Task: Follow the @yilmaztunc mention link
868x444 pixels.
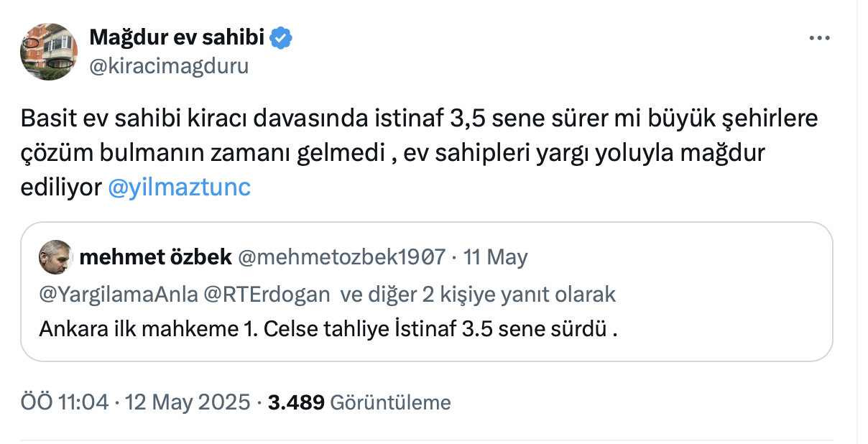Action: point(179,188)
